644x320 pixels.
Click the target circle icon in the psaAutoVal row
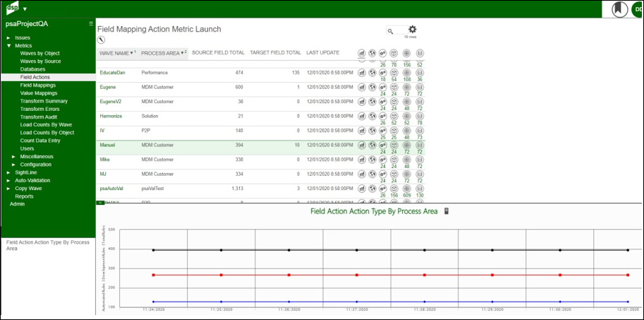pos(406,189)
